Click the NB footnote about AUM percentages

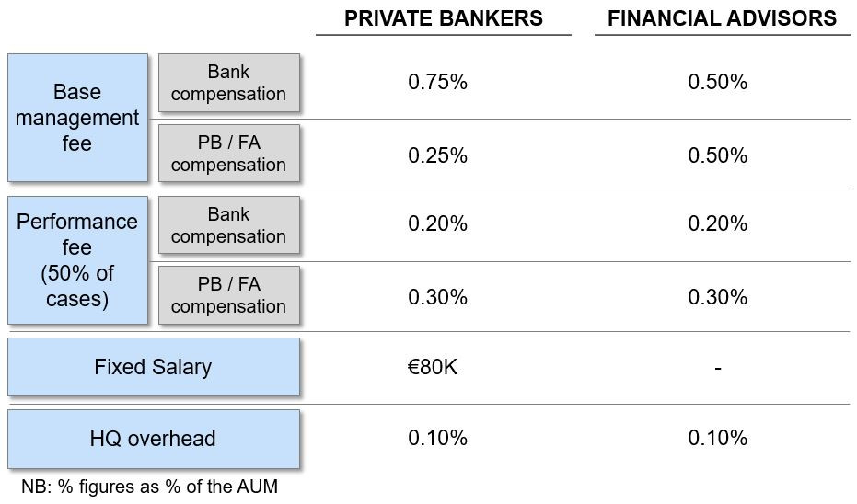[x=148, y=487]
